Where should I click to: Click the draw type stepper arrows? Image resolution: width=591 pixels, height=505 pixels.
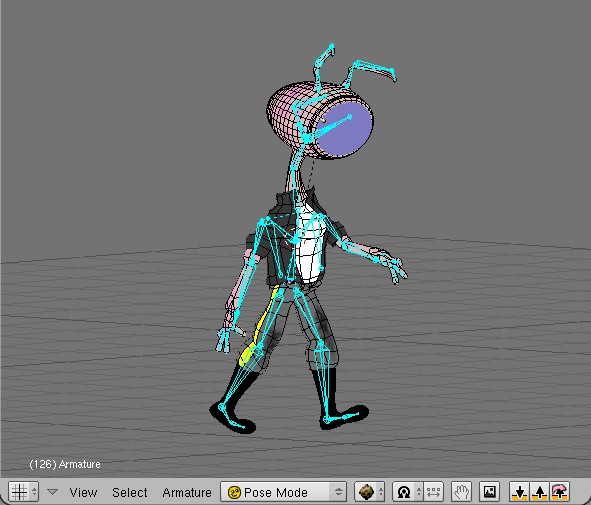coord(381,492)
